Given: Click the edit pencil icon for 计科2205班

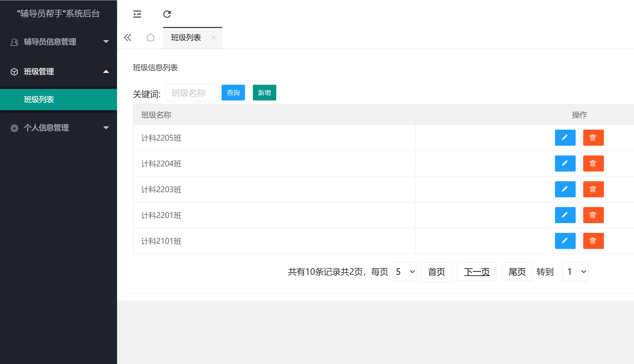Looking at the screenshot, I should pyautogui.click(x=565, y=138).
